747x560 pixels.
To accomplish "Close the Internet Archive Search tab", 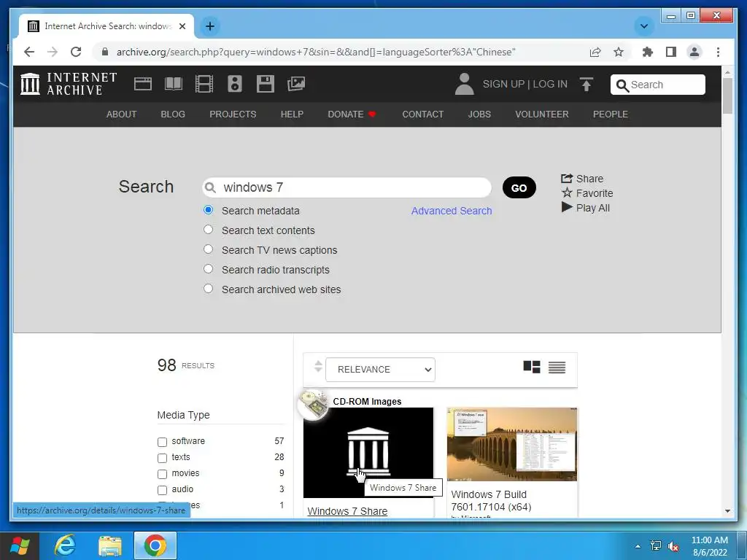I will coord(182,26).
